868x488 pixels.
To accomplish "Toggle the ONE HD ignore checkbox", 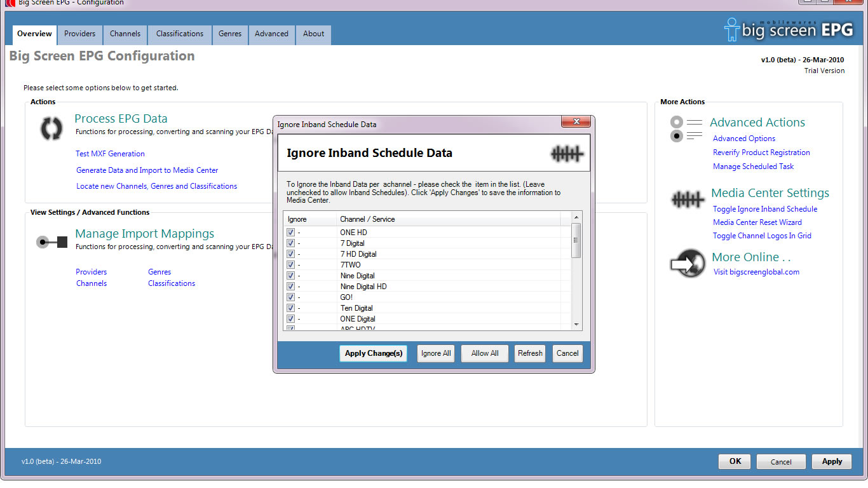I will [290, 233].
